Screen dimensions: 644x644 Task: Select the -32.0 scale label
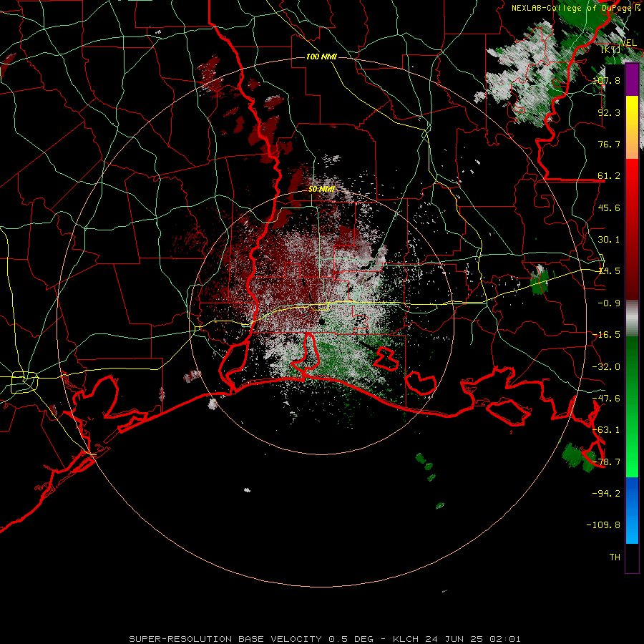click(x=606, y=367)
